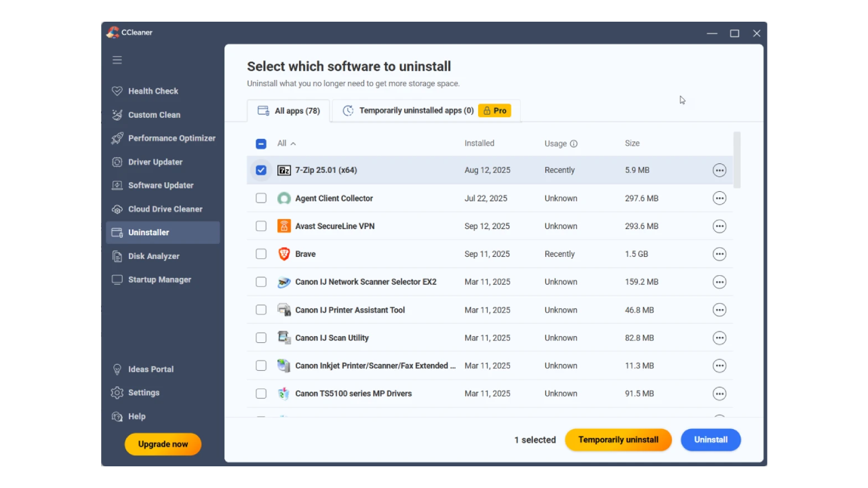Sort apps with the All column arrow
This screenshot has height=488, width=868.
(293, 144)
